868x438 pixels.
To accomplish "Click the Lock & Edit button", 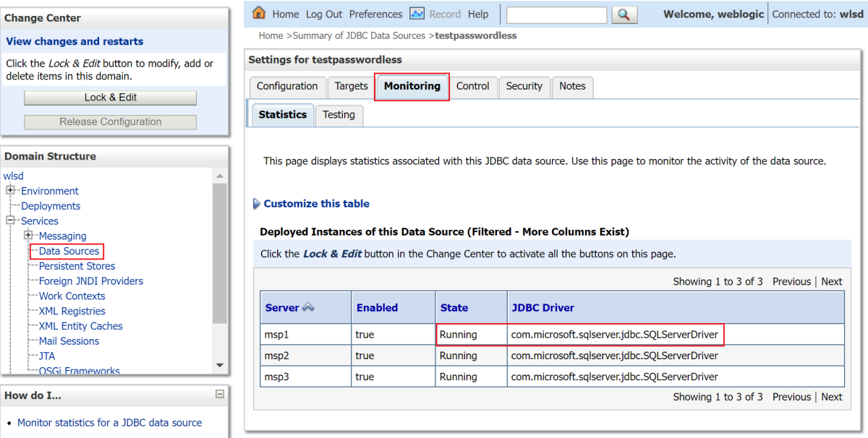I will click(x=109, y=97).
